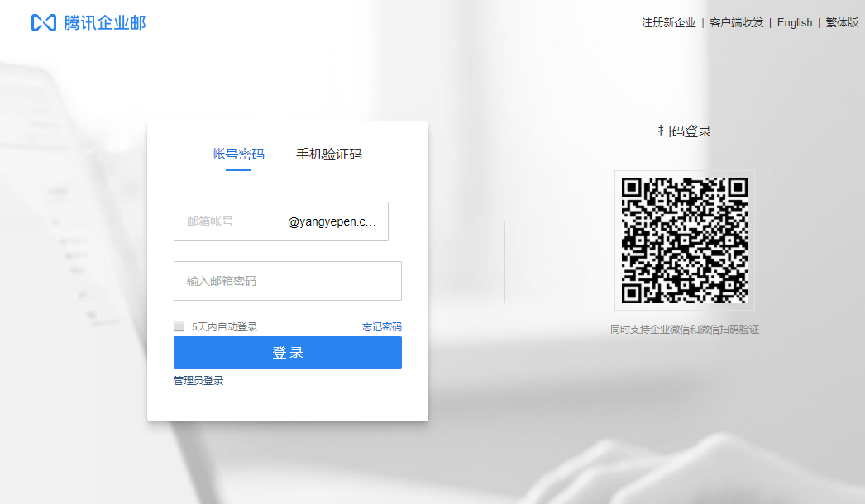Switch to the 帐号密码 tab

click(238, 154)
